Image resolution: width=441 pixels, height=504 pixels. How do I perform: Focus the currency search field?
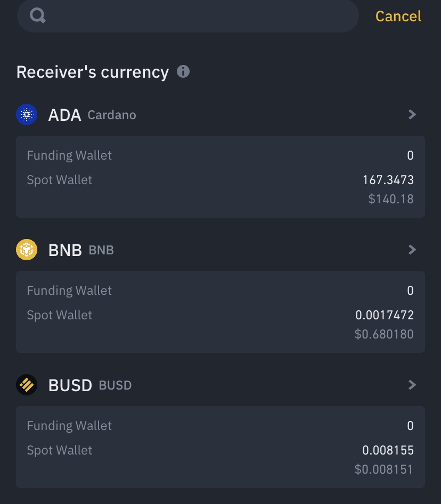click(x=197, y=16)
